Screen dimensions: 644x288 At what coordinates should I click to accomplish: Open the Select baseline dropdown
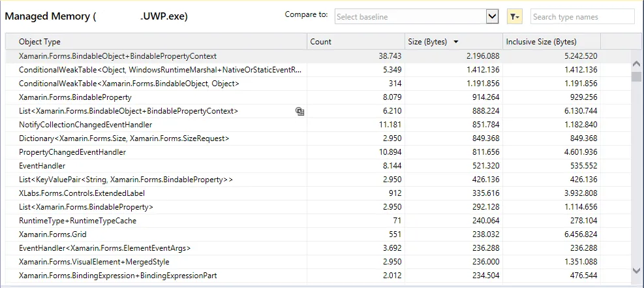pos(411,16)
